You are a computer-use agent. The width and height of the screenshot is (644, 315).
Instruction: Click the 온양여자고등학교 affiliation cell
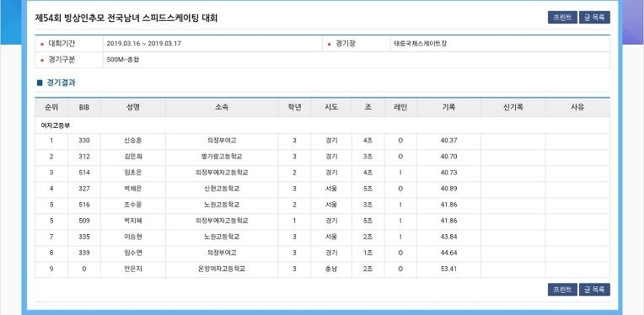click(222, 269)
